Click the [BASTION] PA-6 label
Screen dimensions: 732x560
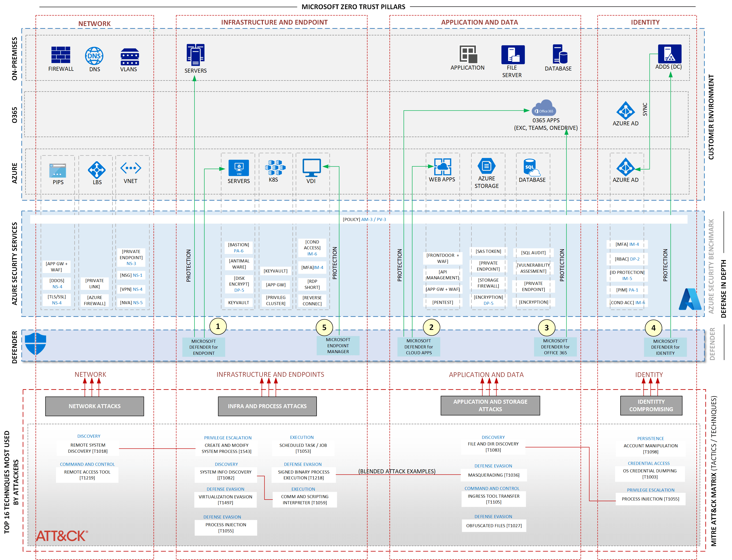coord(239,248)
